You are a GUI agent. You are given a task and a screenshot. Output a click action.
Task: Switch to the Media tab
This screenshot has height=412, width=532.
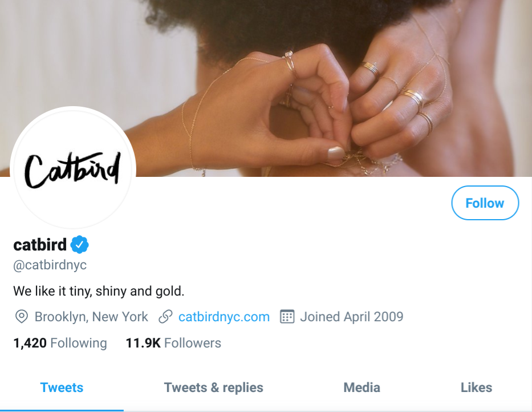(362, 387)
